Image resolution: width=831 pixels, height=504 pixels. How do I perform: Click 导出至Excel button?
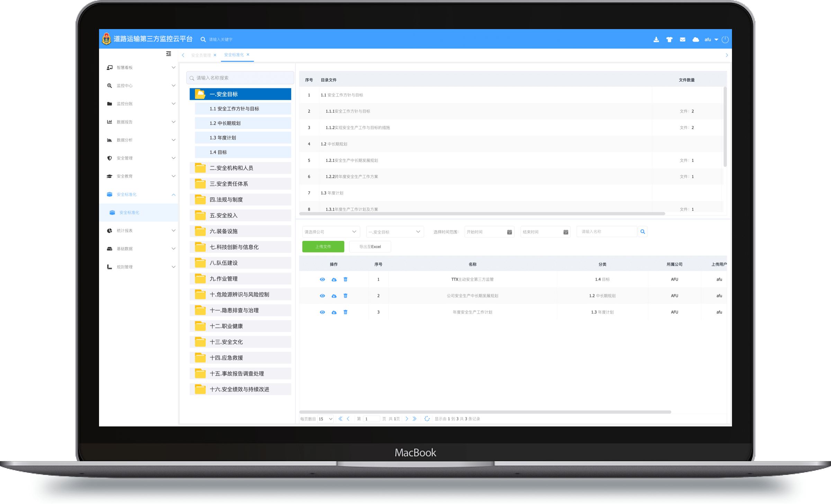click(370, 246)
